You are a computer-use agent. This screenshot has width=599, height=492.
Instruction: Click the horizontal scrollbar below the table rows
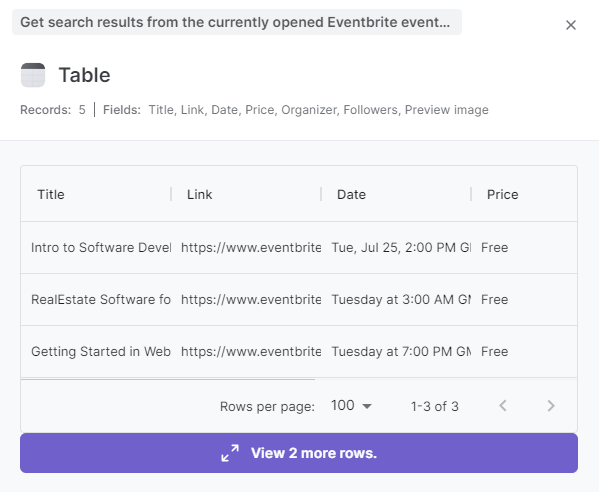coord(168,379)
